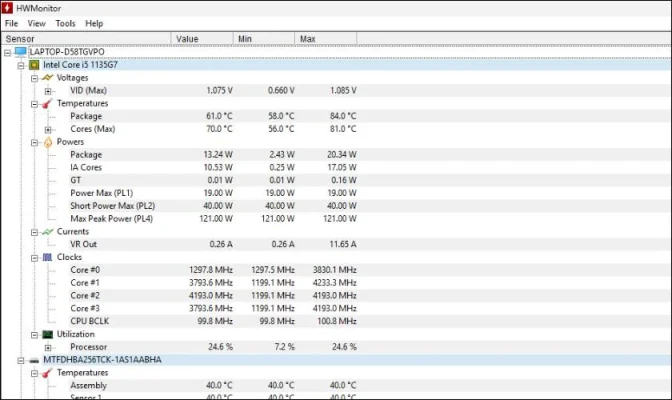Select the Core #2 clock row
Image resolution: width=672 pixels, height=400 pixels.
point(84,295)
